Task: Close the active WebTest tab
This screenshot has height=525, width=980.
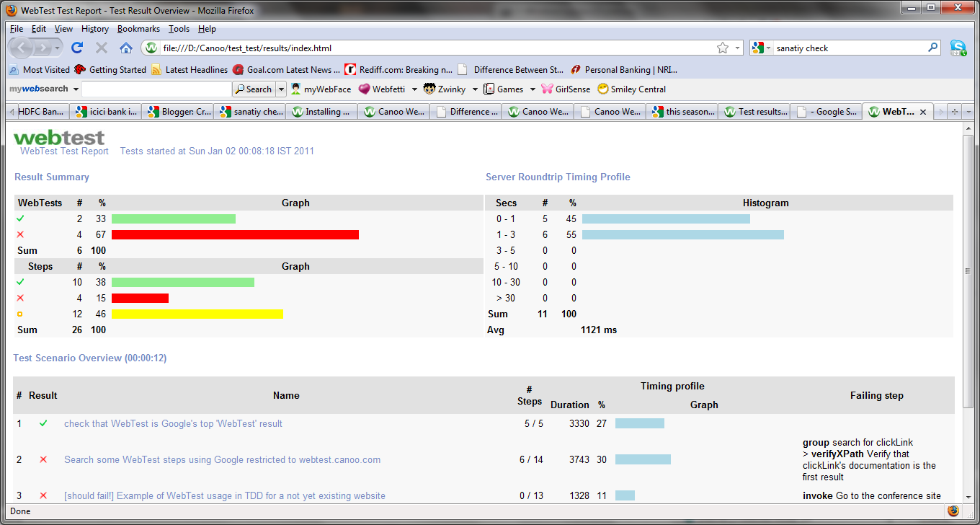Action: 923,112
